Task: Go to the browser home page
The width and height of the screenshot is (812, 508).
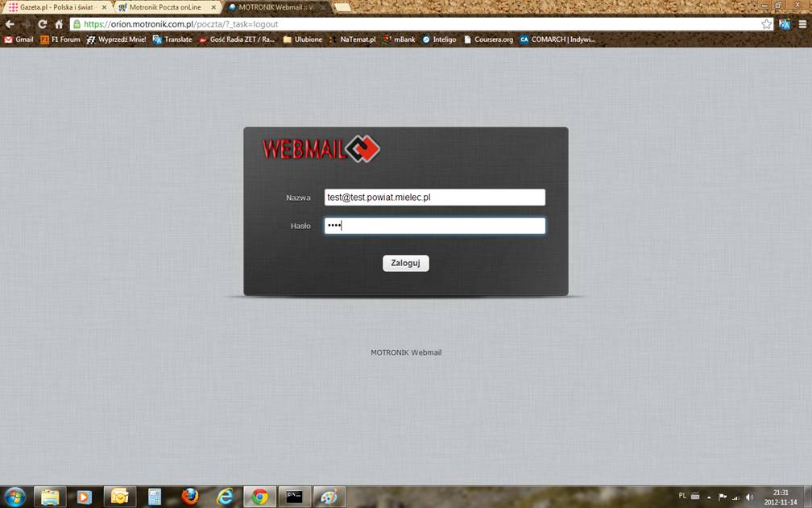Action: [59, 24]
